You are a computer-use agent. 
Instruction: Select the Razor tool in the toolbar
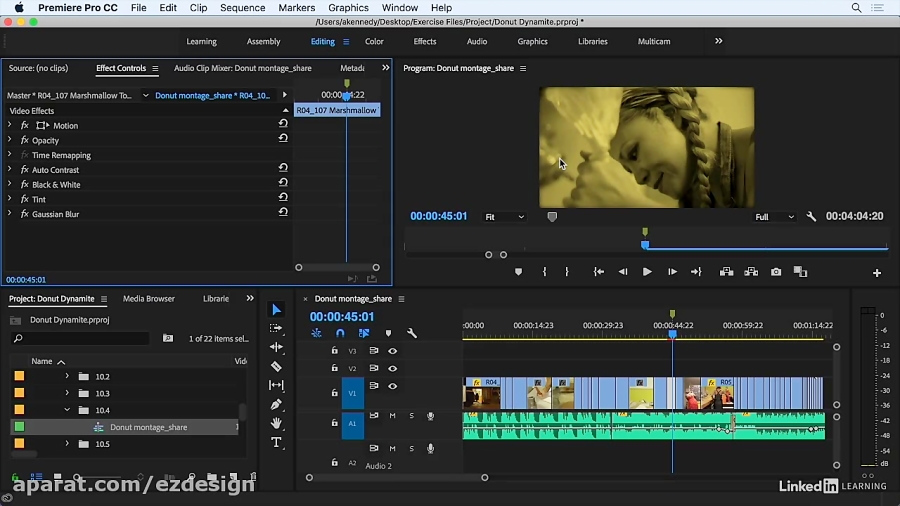point(277,367)
